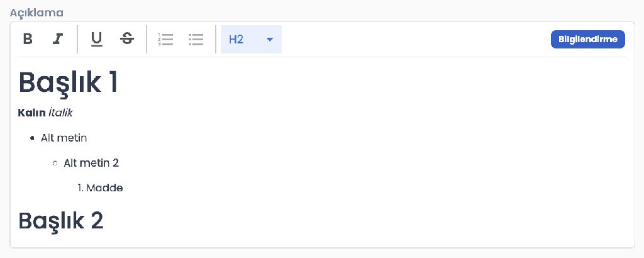Click the hollow bullet before "Alt metin 2"
Viewport: 644px width, 258px height.
click(x=55, y=164)
